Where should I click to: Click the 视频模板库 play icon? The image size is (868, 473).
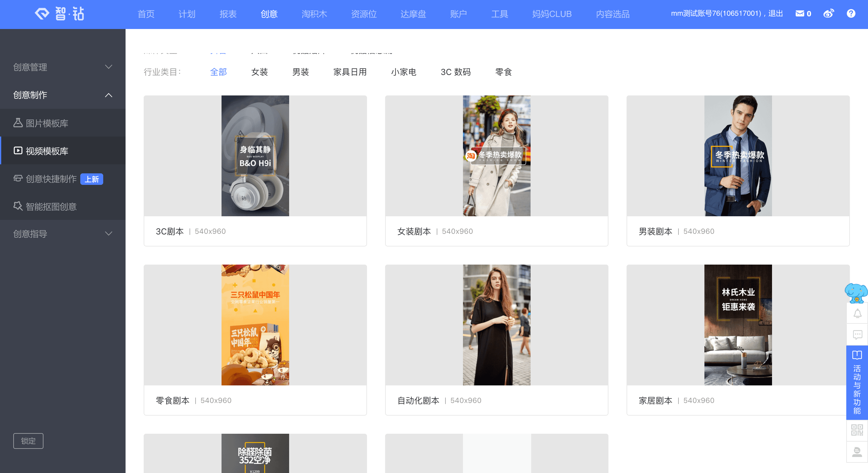18,150
